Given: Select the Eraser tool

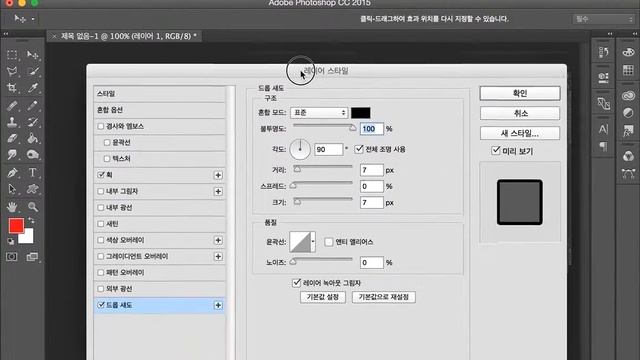Looking at the screenshot, I should 12,138.
